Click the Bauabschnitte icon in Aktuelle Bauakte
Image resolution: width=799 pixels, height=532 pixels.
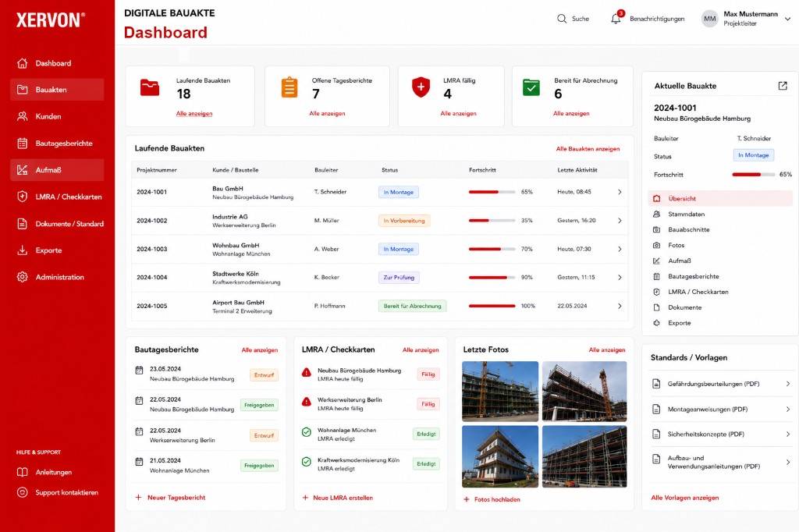[657, 230]
